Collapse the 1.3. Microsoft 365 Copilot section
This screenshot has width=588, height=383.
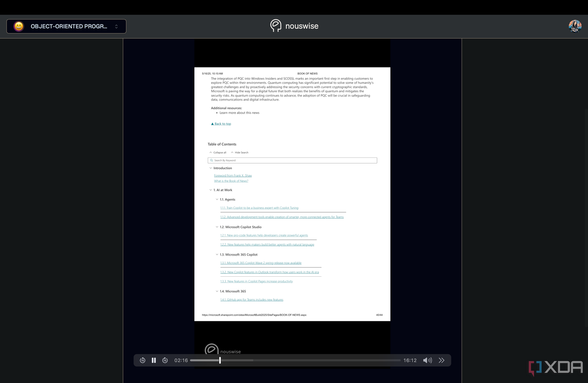pyautogui.click(x=217, y=254)
